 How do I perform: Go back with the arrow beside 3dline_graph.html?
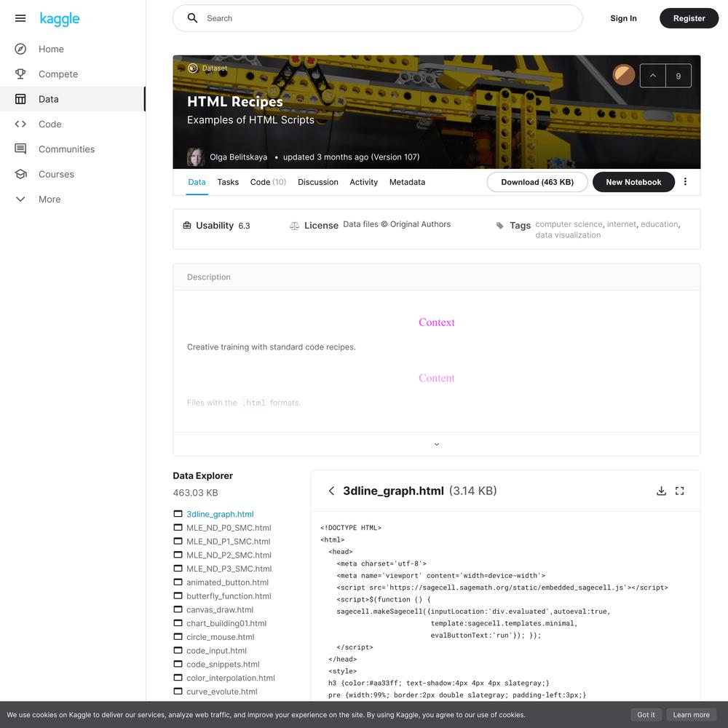[331, 491]
